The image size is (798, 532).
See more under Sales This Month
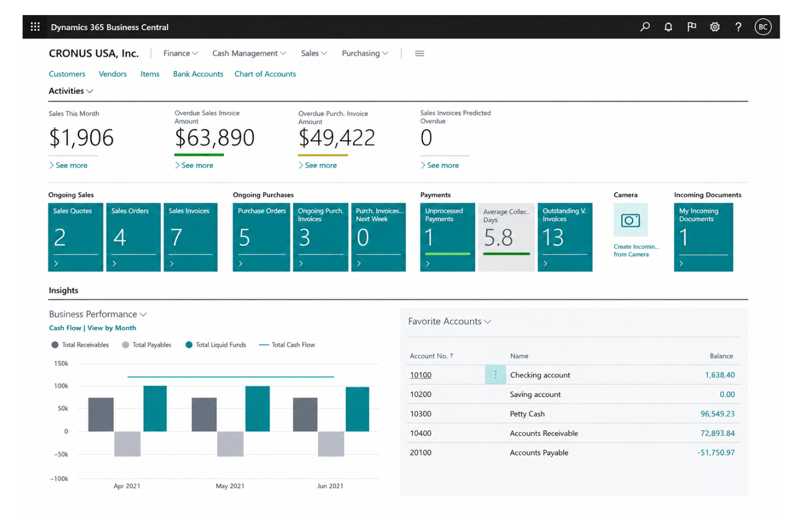pyautogui.click(x=68, y=165)
